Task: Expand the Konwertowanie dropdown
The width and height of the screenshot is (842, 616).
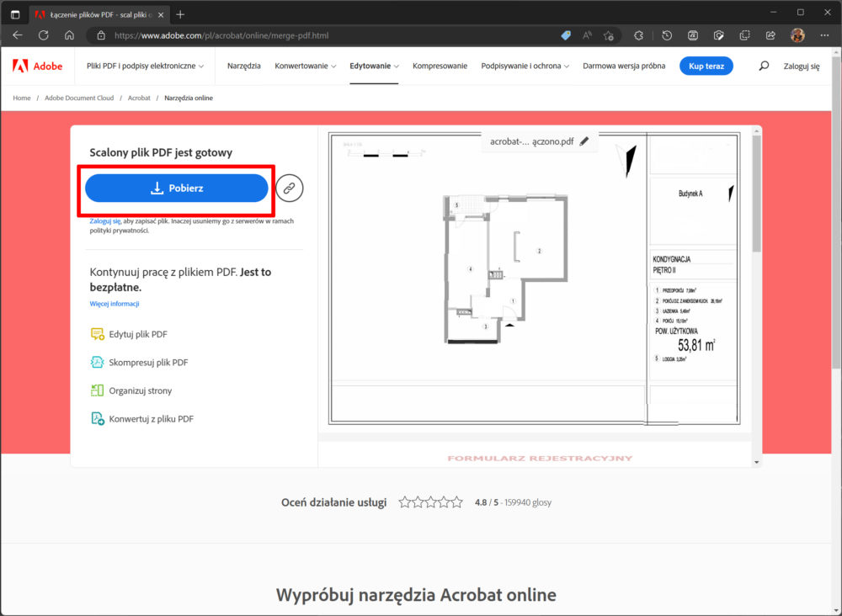Action: tap(305, 66)
